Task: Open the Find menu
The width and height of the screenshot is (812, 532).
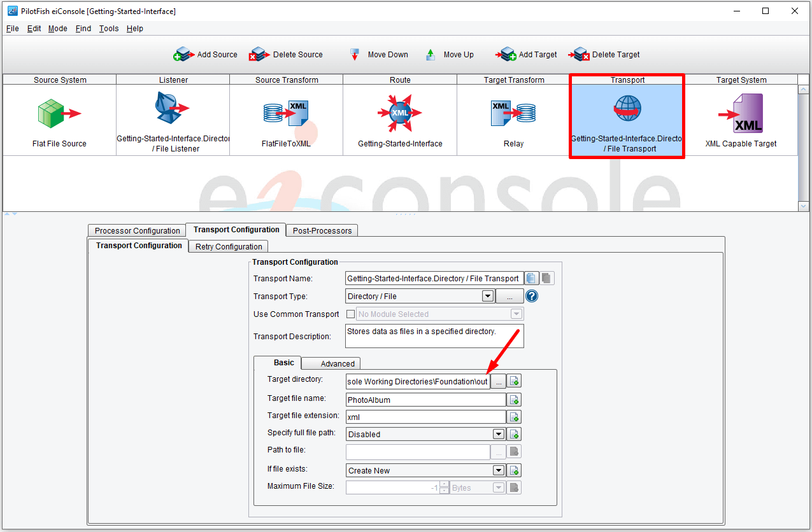Action: (83, 29)
